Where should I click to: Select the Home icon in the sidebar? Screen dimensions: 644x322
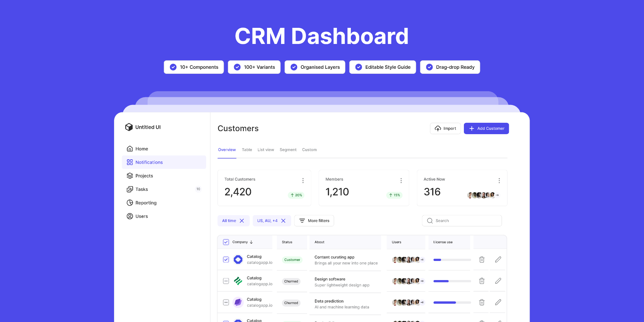[x=130, y=149]
